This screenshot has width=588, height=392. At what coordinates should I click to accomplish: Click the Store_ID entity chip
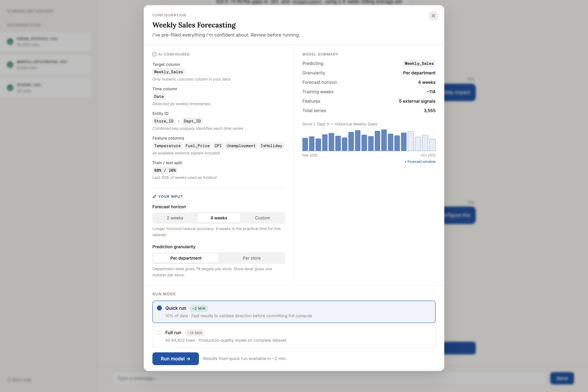pyautogui.click(x=164, y=121)
